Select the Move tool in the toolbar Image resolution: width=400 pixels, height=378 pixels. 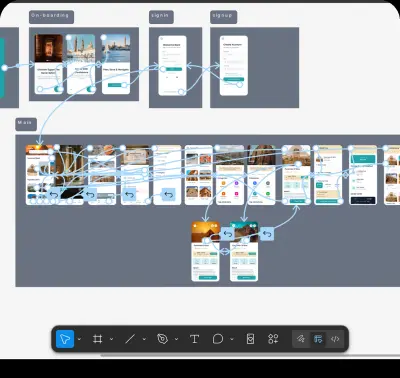65,339
